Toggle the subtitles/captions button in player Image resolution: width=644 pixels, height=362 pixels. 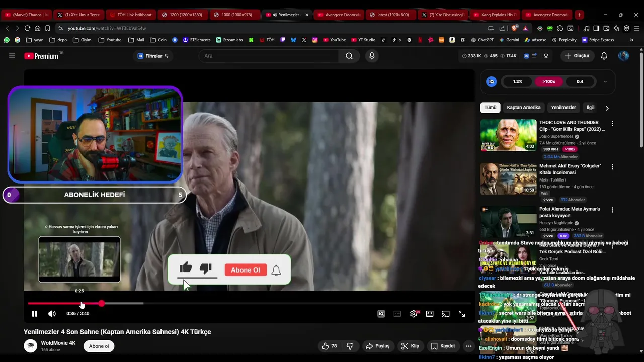click(397, 314)
